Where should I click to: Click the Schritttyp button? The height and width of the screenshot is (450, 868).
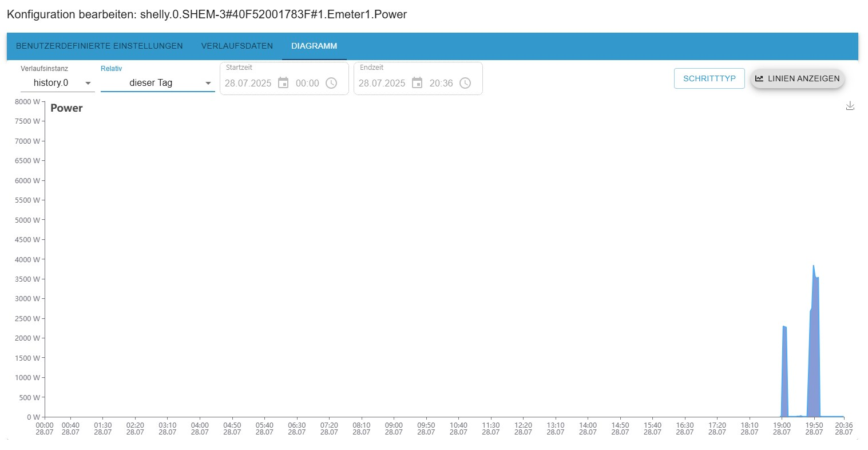[x=710, y=78]
